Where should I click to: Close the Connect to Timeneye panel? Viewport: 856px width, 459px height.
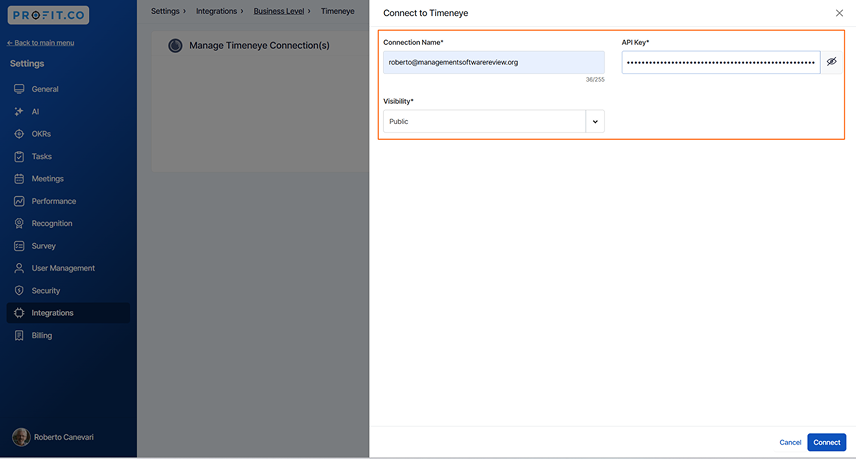pyautogui.click(x=839, y=13)
